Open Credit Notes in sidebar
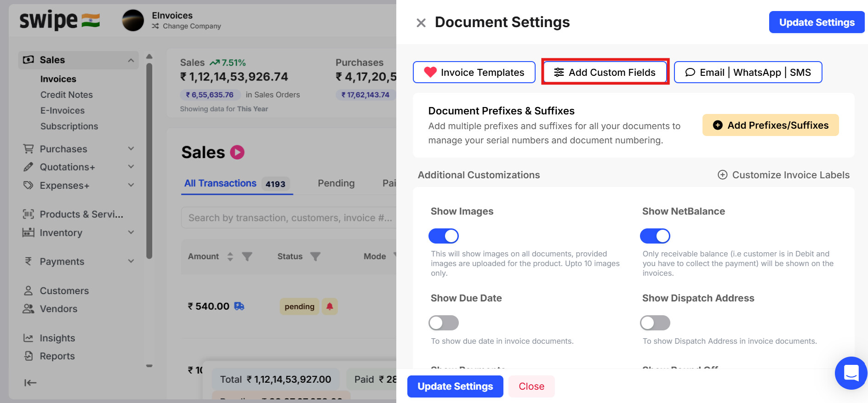The height and width of the screenshot is (403, 868). 67,95
